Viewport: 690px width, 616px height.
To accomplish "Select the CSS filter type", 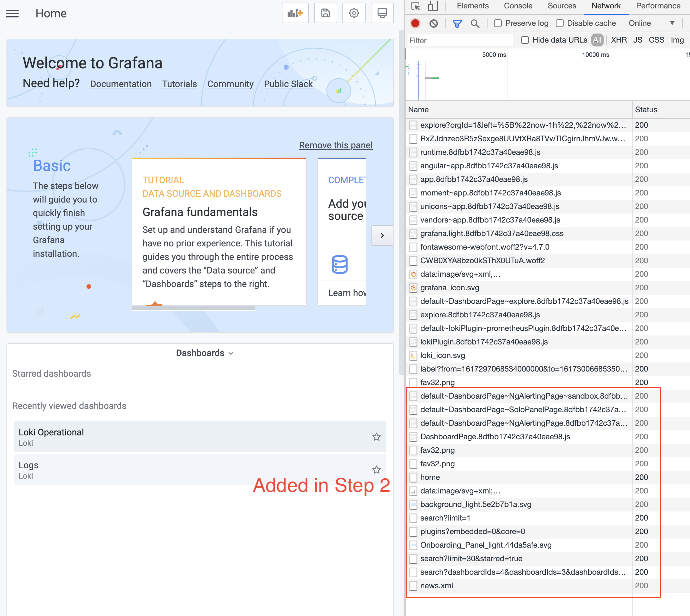I will pyautogui.click(x=656, y=40).
